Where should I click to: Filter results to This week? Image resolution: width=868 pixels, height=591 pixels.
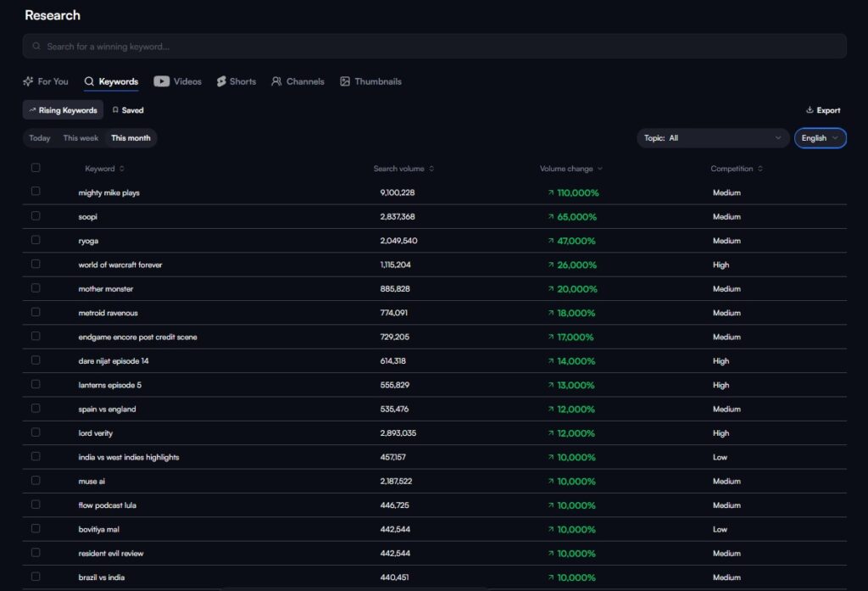pos(81,138)
